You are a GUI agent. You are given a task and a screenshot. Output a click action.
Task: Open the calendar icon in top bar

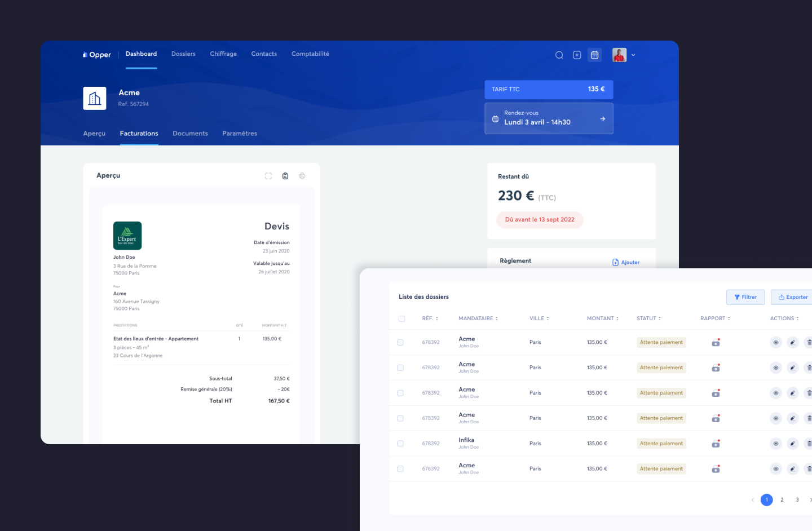pos(594,55)
